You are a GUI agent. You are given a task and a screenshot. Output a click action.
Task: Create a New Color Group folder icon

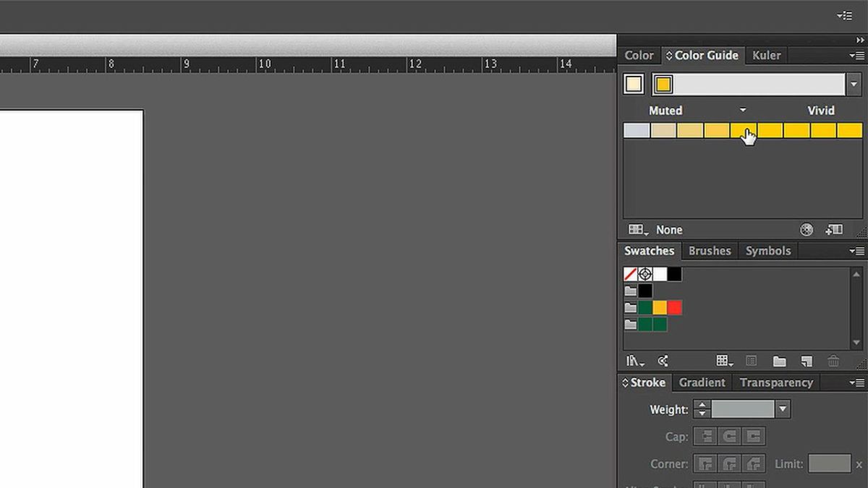pos(779,361)
